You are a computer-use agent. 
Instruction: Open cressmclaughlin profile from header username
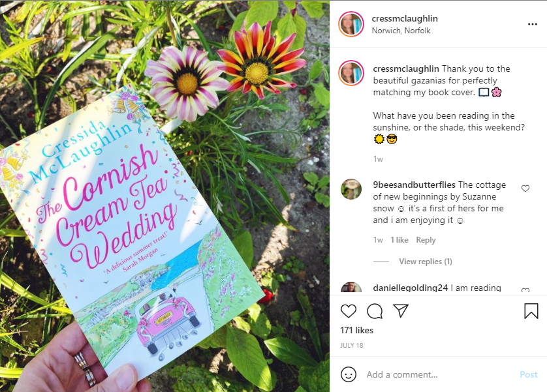coord(405,18)
